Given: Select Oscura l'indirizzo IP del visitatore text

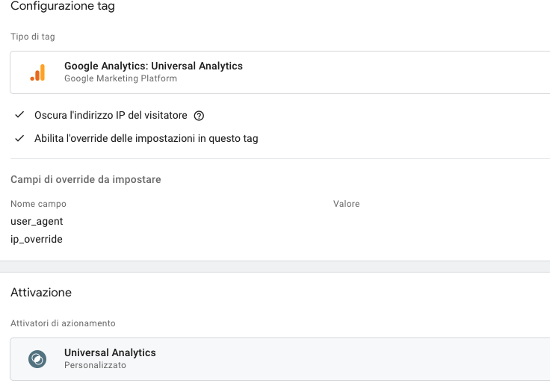Looking at the screenshot, I should point(111,115).
